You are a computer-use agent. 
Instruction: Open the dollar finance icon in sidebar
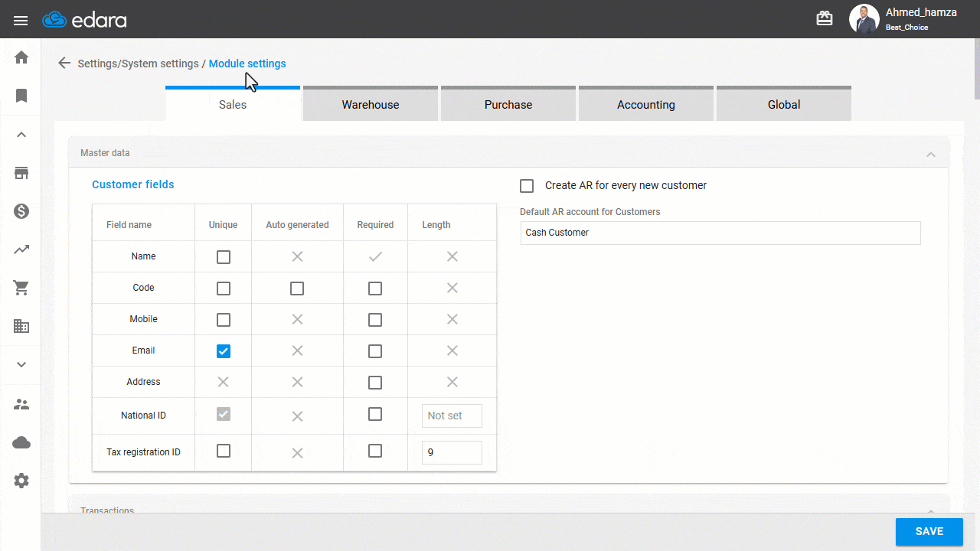tap(21, 211)
